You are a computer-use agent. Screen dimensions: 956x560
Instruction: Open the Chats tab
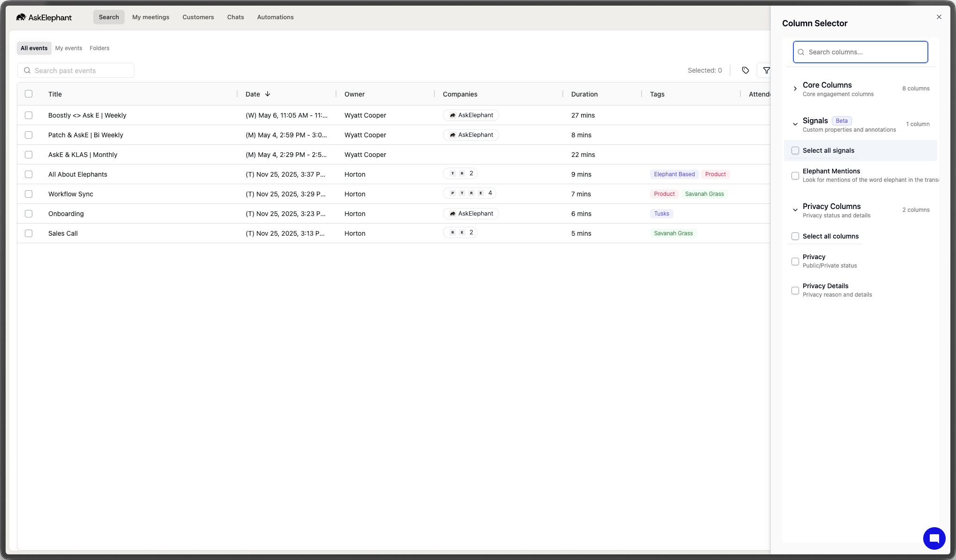point(236,17)
